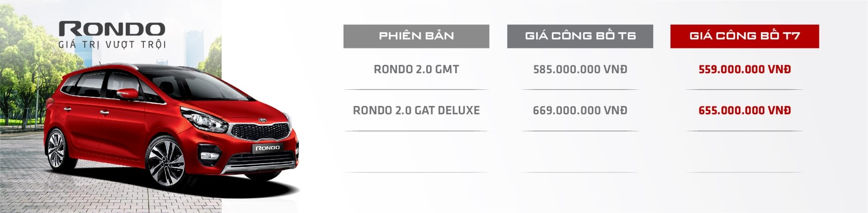This screenshot has height=213, width=868.
Task: Click the 585.000.000 VNĐ price
Action: 580,69
